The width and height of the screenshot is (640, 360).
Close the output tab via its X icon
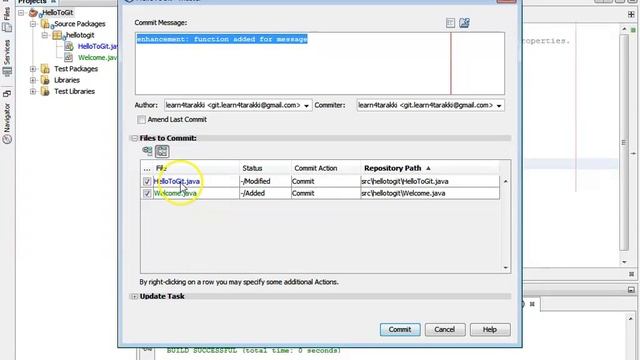point(532,304)
